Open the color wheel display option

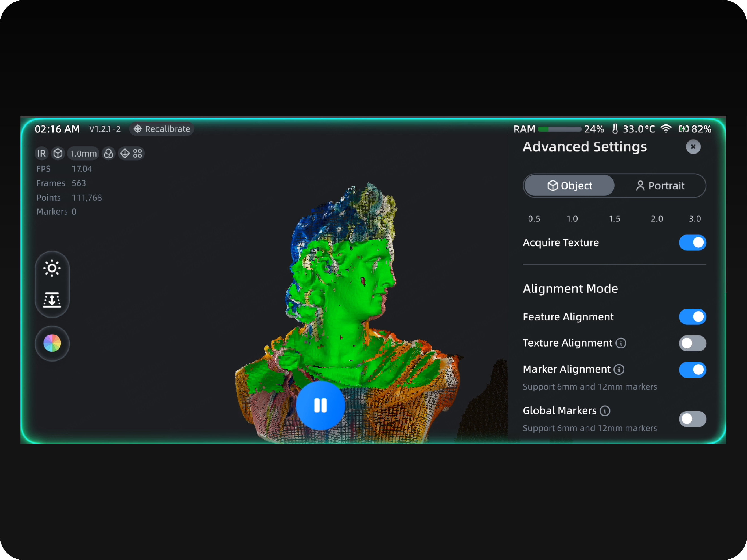[x=52, y=343]
